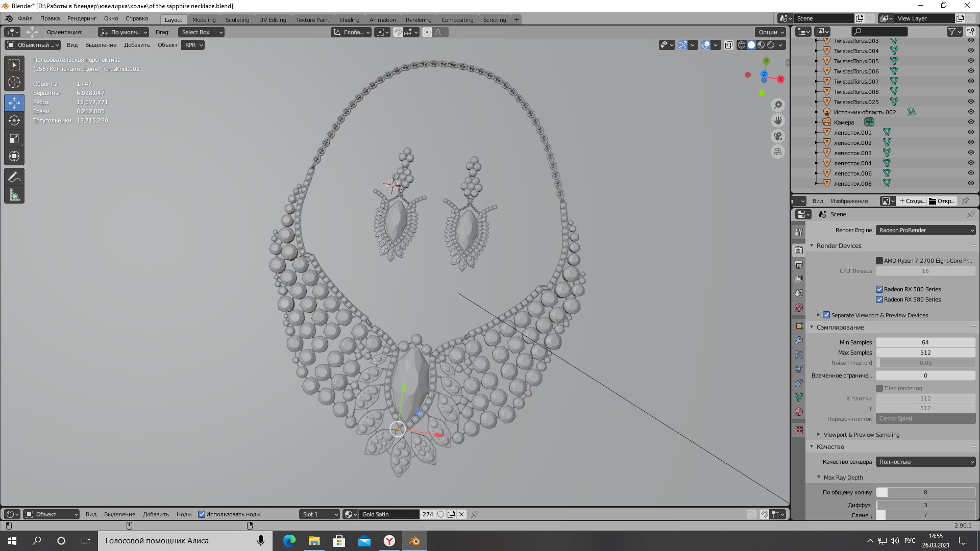Viewport: 980px width, 551px height.
Task: Uncheck the first Radeon RX 580 Series device
Action: click(x=879, y=289)
